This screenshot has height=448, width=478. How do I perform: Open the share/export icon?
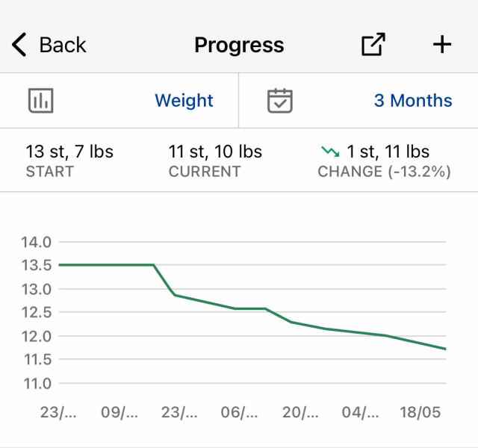[373, 45]
